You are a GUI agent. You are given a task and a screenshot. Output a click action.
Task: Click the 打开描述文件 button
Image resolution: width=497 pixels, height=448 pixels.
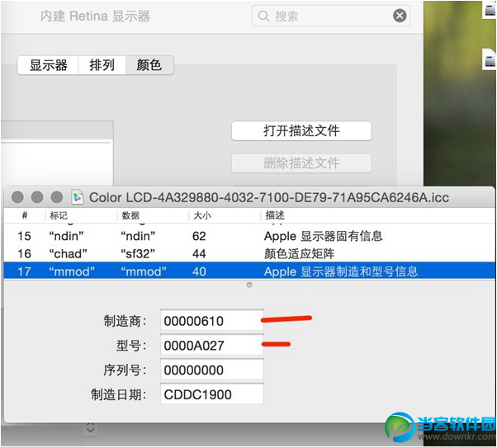click(301, 130)
